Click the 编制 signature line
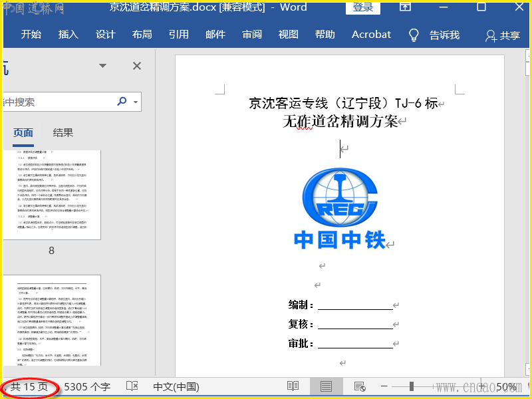 (x=340, y=305)
